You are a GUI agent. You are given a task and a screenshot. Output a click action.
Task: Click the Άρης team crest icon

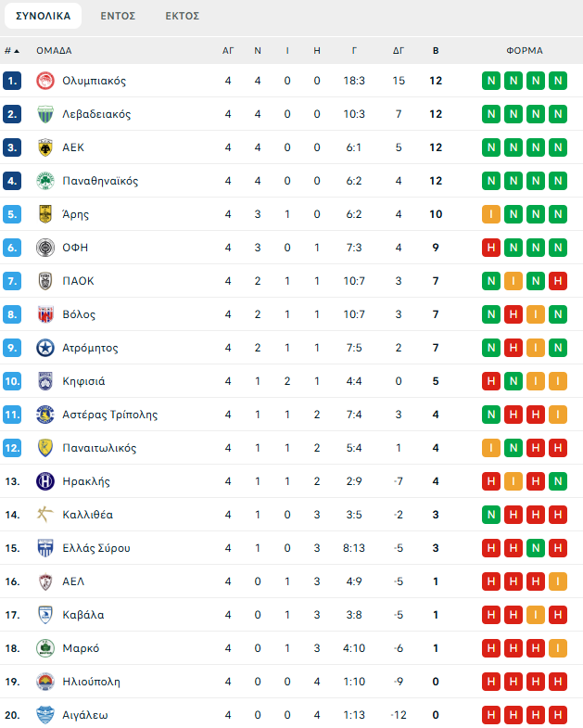pos(44,214)
